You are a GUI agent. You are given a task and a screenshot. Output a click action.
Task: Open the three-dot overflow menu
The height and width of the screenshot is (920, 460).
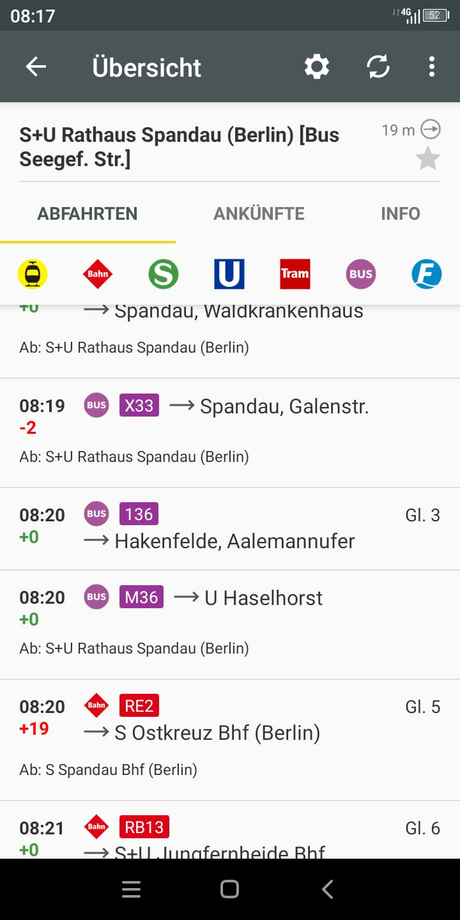tap(431, 67)
